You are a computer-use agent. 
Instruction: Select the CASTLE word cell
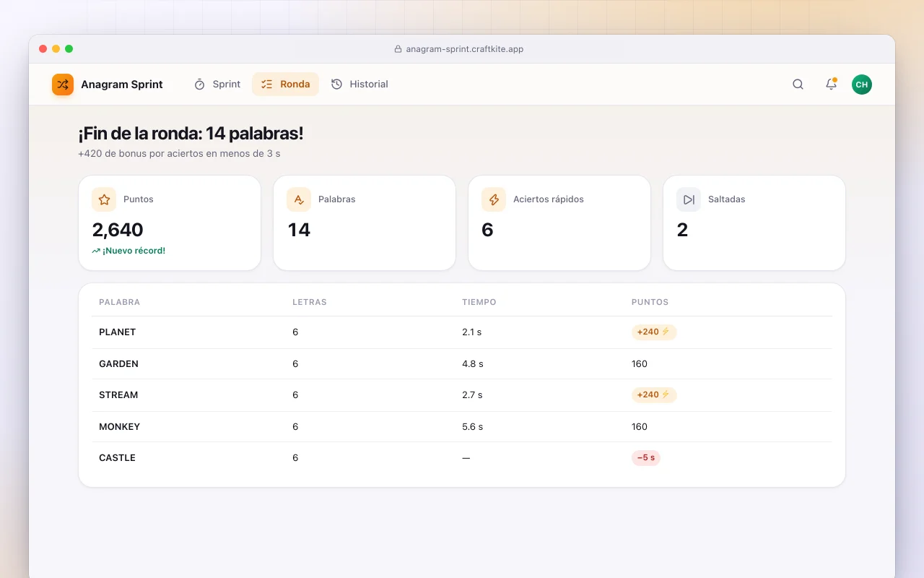coord(118,458)
